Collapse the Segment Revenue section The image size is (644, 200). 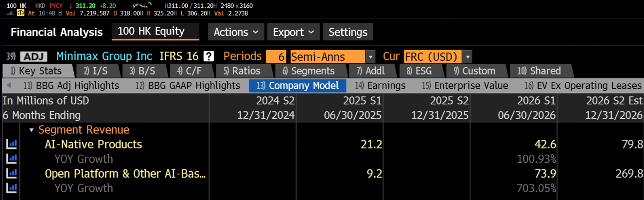click(x=32, y=130)
